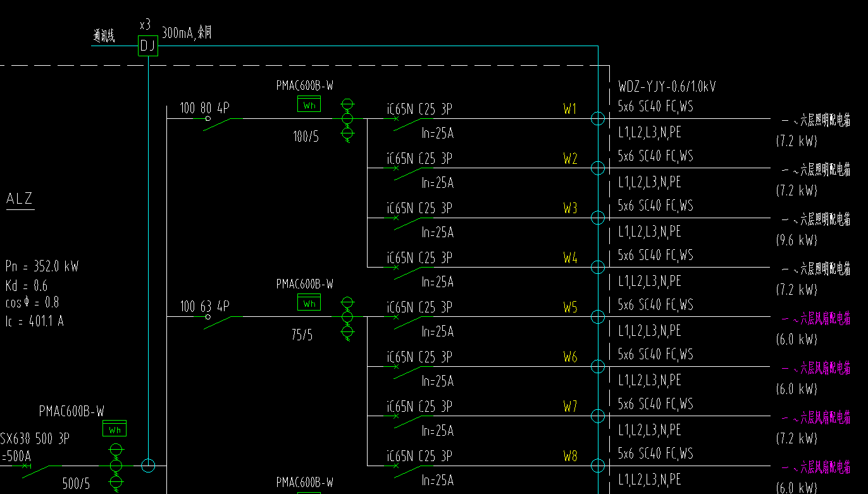Viewport: 868px width, 494px height.
Task: Click the circle node on circuit W8
Action: point(597,466)
